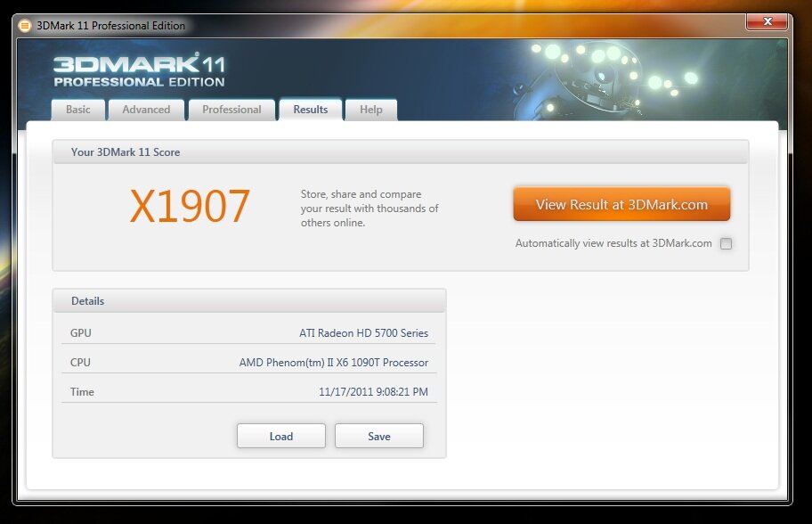Click the ATI Radeon HD 5700 Series text
The height and width of the screenshot is (524, 812).
tap(363, 332)
